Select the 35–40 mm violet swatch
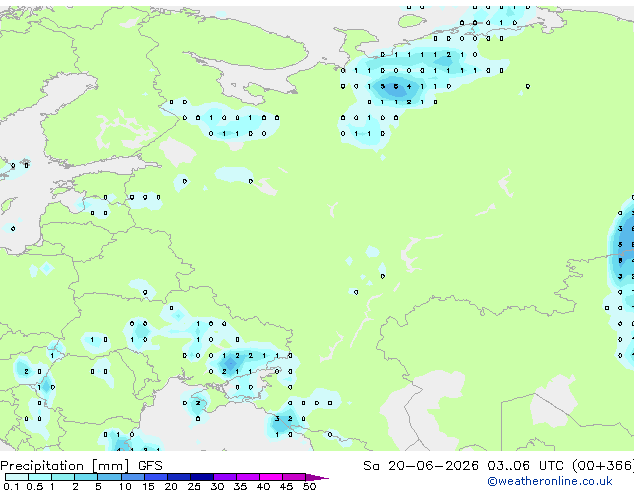Screen dimensions: 634x490 pos(248,477)
